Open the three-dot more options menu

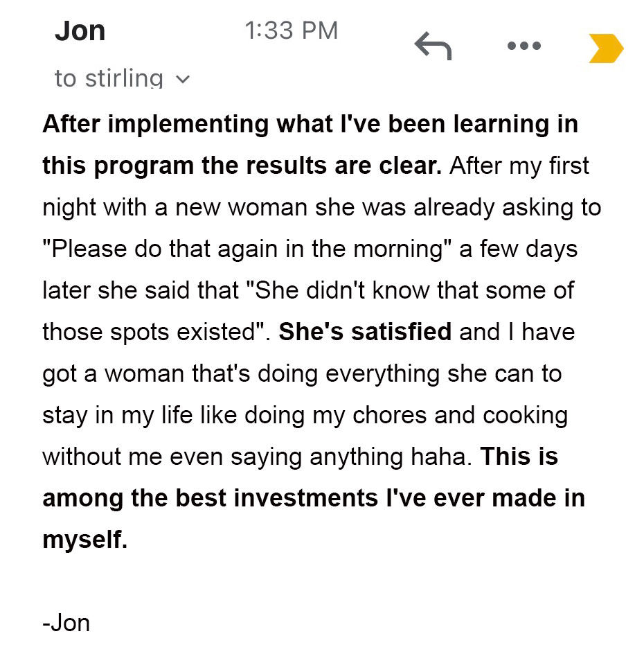point(524,47)
